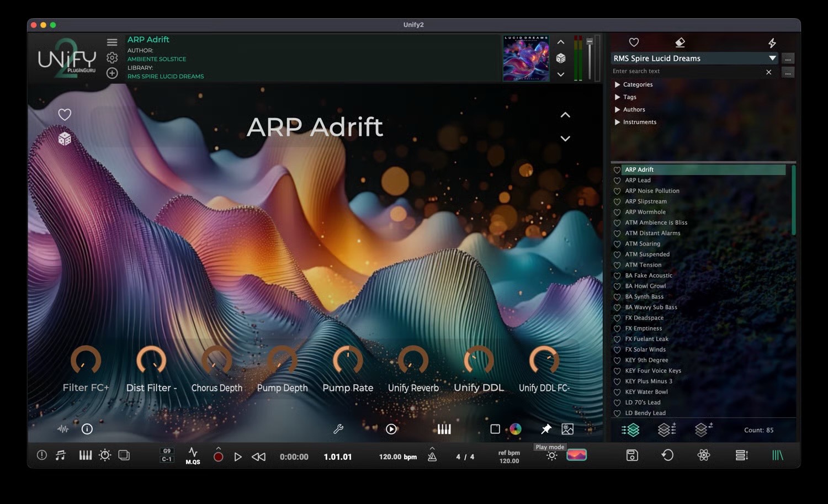Favorite the ARP Lead patch heart
This screenshot has width=828, height=504.
pyautogui.click(x=617, y=181)
